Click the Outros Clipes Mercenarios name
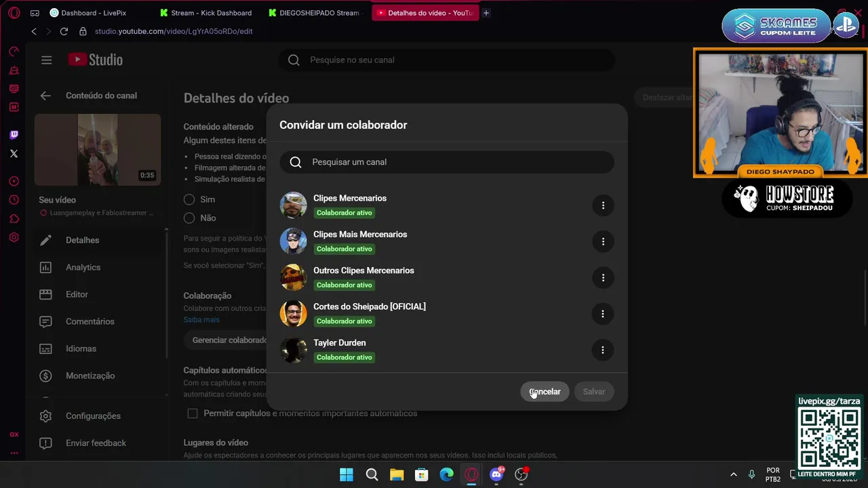This screenshot has height=488, width=868. [x=363, y=270]
